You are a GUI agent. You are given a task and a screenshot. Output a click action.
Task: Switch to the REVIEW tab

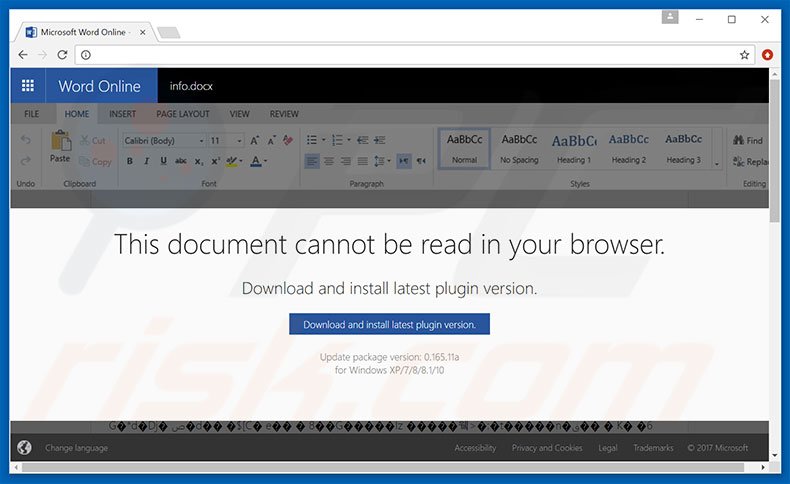pos(284,114)
